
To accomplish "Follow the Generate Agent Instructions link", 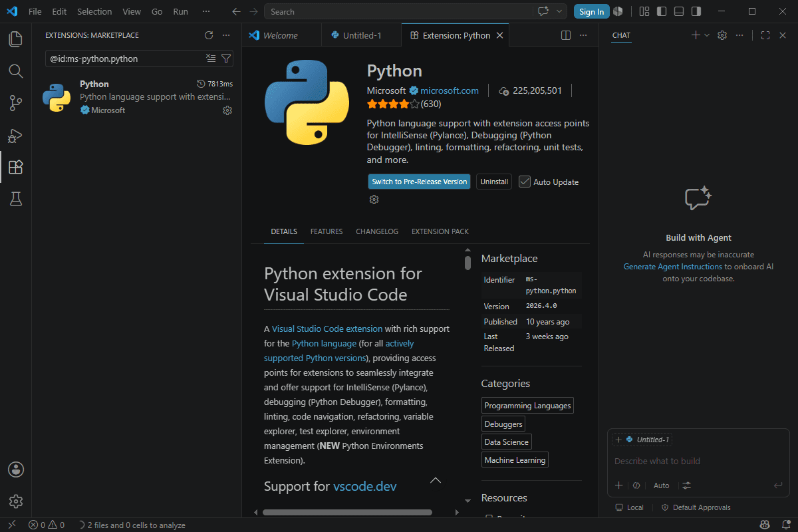I will point(672,267).
